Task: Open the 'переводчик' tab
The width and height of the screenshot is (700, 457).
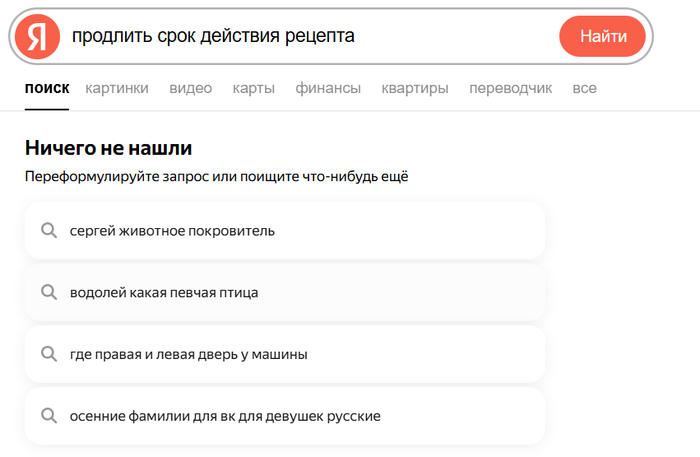Action: pos(510,88)
